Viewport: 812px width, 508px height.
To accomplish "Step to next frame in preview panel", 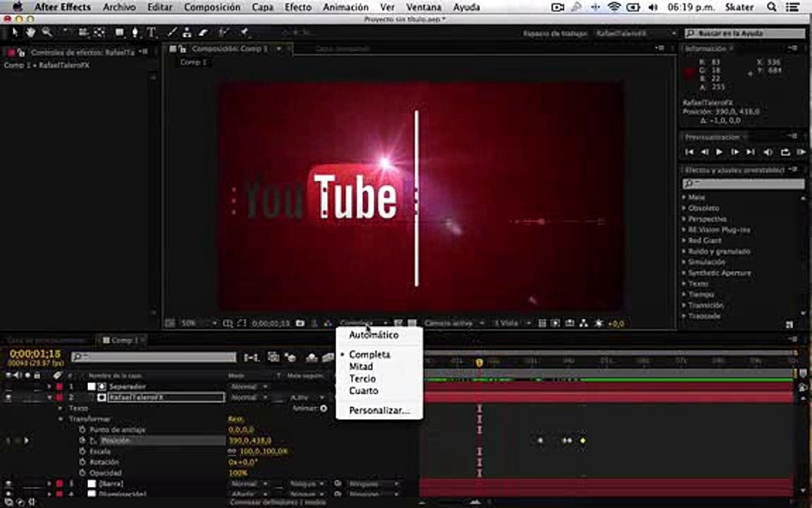I will tap(735, 152).
